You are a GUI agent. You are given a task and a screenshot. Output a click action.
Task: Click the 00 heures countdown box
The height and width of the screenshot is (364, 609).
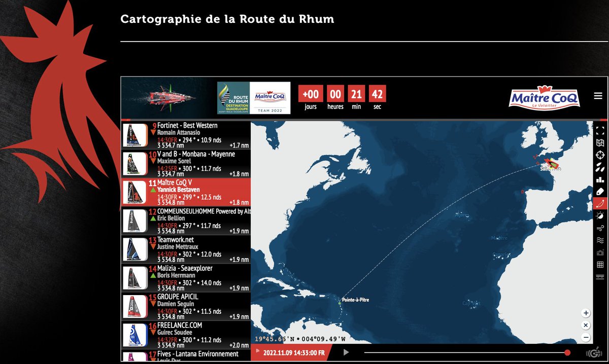336,94
